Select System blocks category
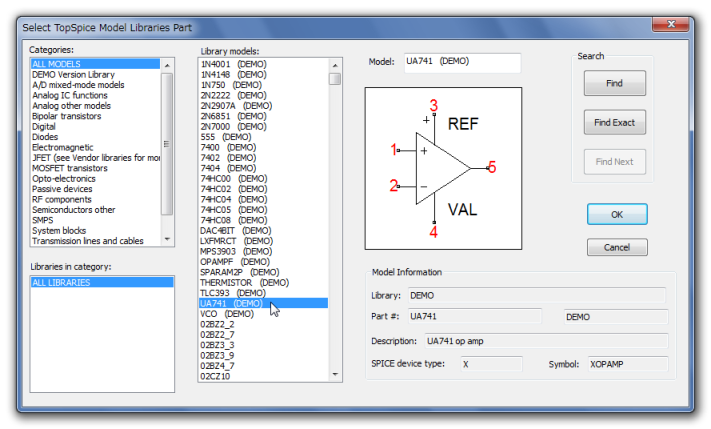This screenshot has width=711, height=429. click(95, 230)
